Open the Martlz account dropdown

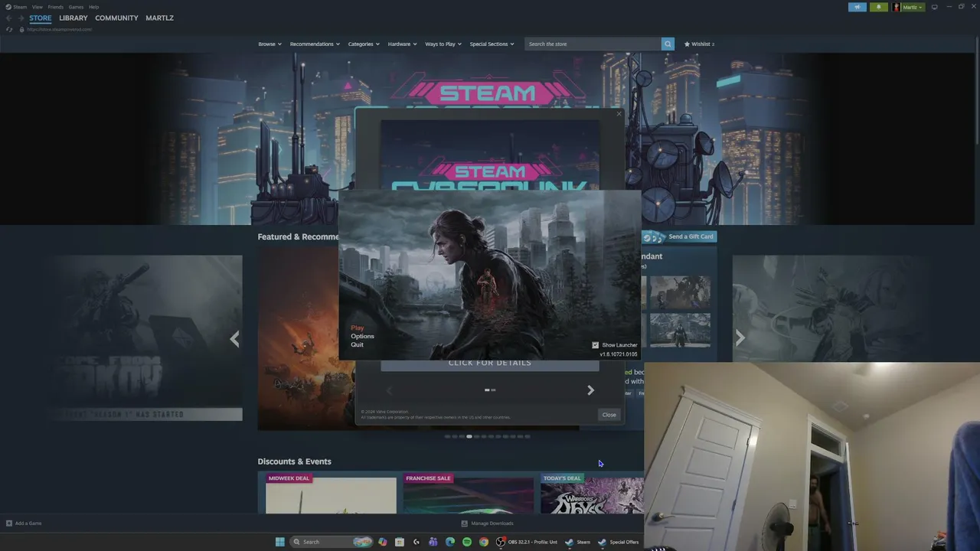tap(908, 7)
